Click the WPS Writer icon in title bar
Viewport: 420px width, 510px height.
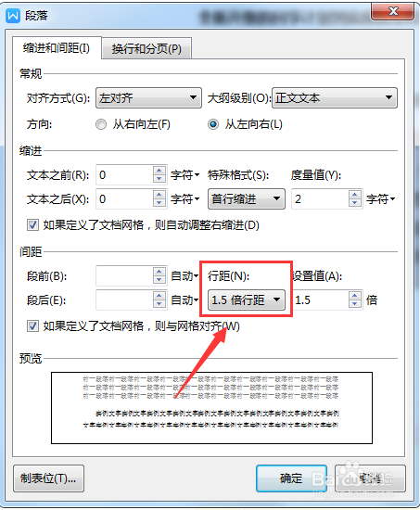pos(13,15)
